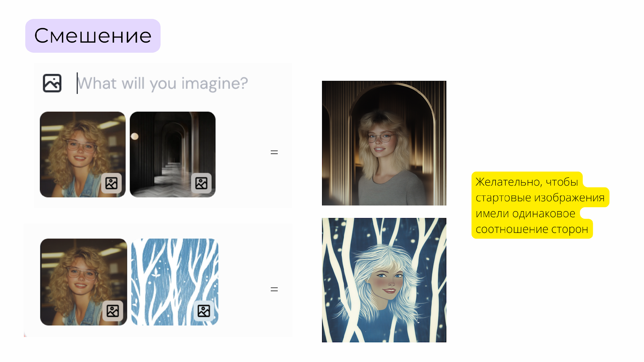
Task: Click the glowing round lamp in the corridor thumbnail
Action: click(x=135, y=136)
